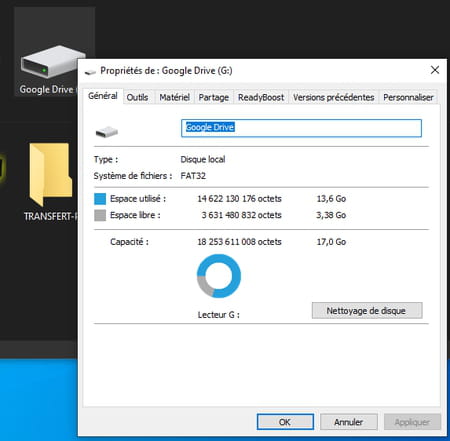The image size is (450, 441).
Task: Click the small drive icon beside name field
Action: point(107,132)
